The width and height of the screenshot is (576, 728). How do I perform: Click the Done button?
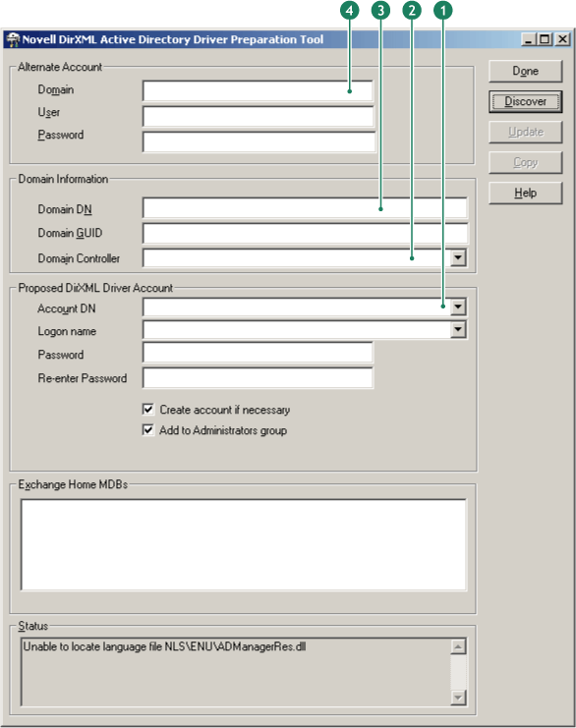point(525,71)
